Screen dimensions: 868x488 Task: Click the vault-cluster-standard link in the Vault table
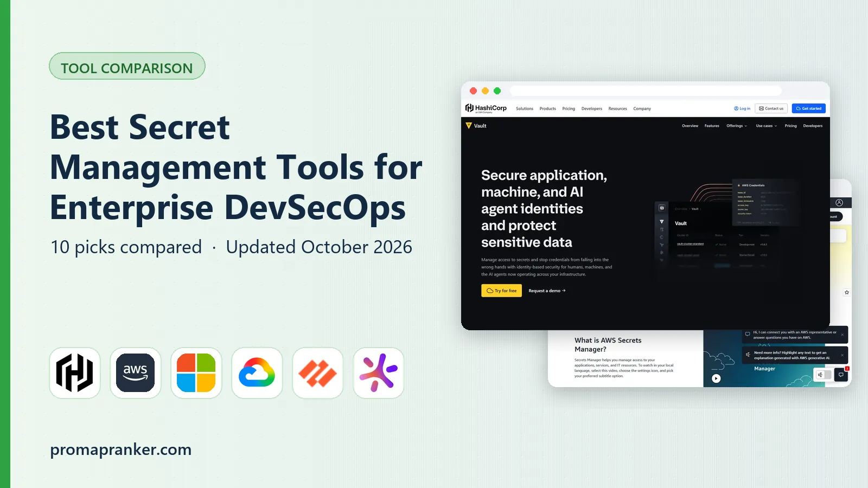pos(691,244)
